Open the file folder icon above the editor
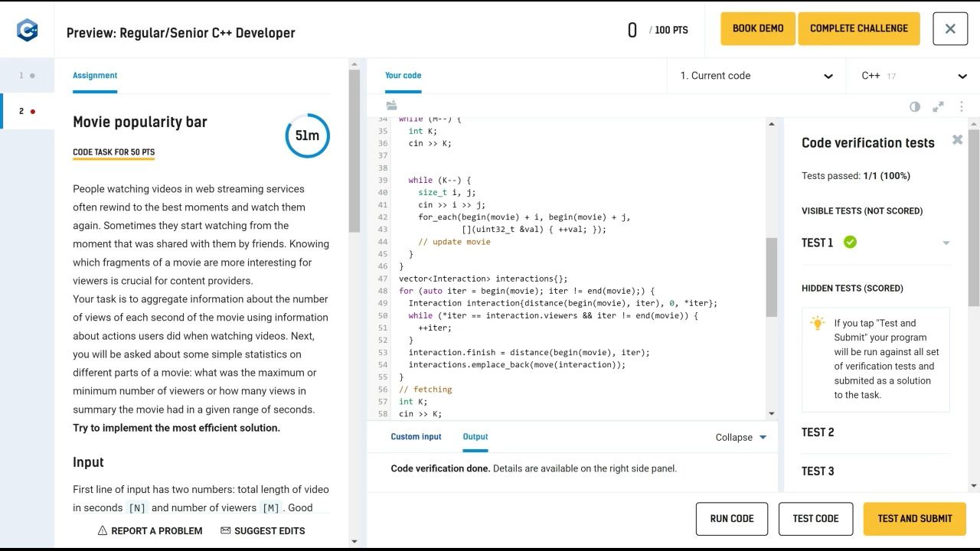 (392, 106)
